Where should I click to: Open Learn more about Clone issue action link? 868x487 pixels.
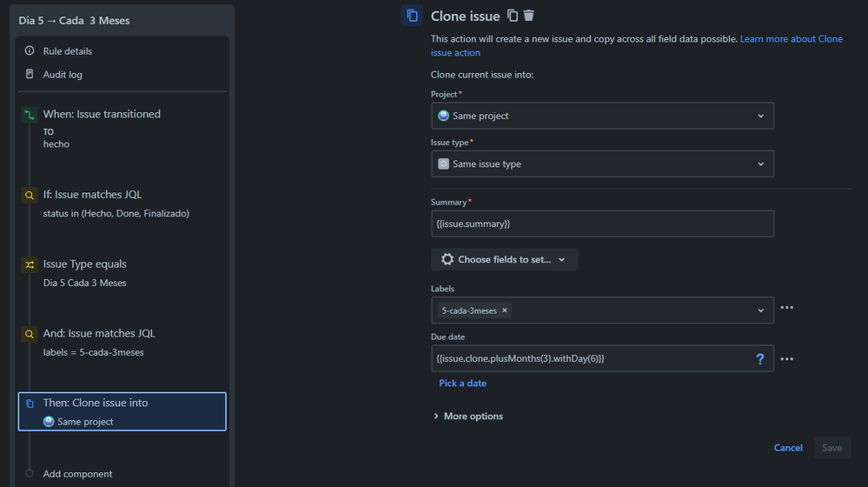tap(637, 45)
